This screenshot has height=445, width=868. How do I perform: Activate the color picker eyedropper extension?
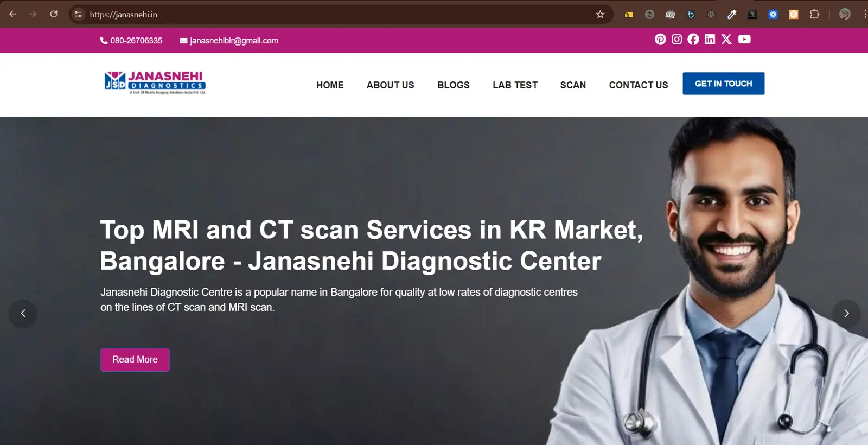tap(732, 15)
